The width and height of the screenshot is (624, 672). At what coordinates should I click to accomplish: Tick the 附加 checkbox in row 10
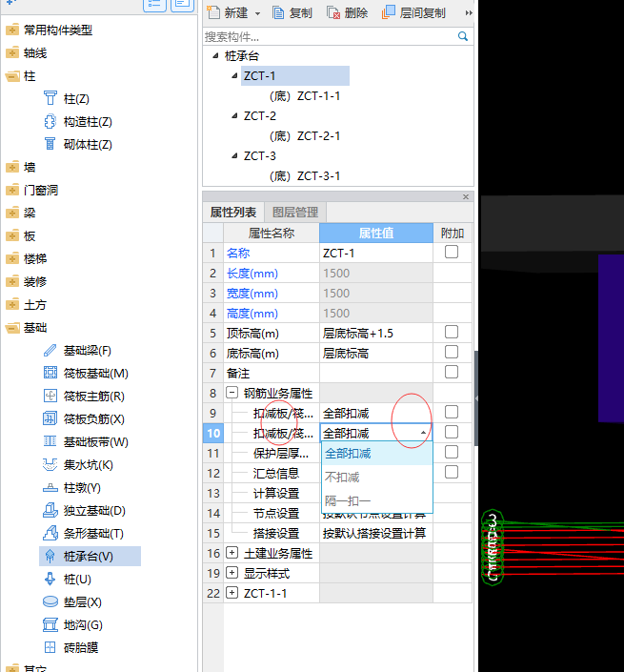(452, 432)
